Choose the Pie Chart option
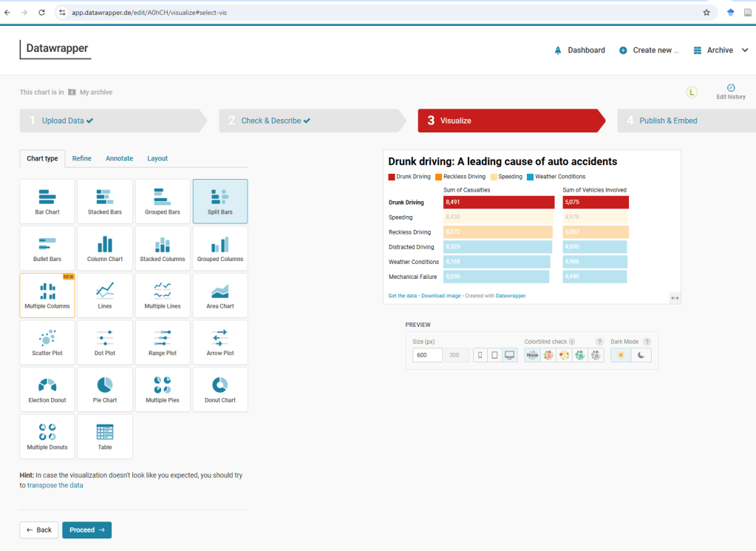The height and width of the screenshot is (551, 756). click(x=105, y=390)
